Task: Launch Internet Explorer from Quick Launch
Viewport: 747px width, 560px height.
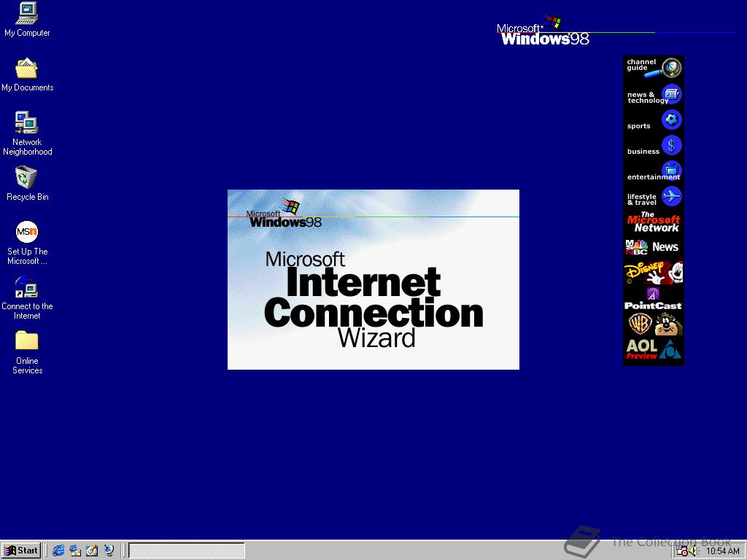Action: click(58, 551)
